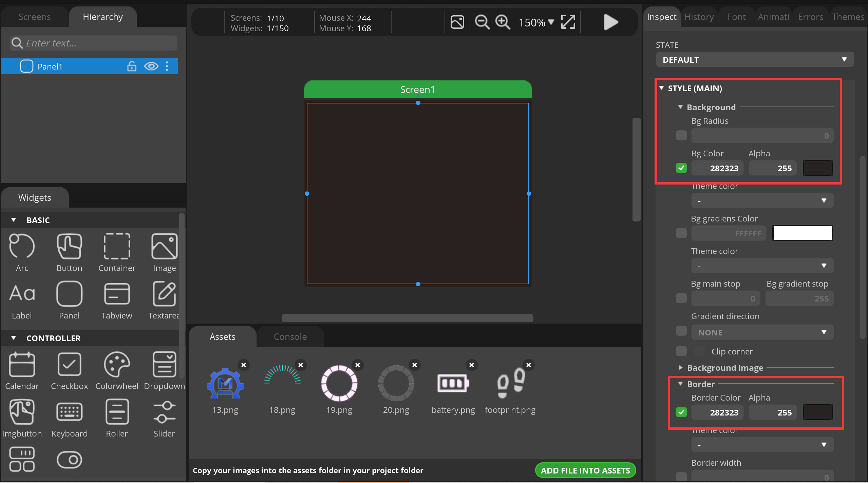Click the hierarchy search text field
Image resolution: width=868 pixels, height=483 pixels.
point(93,43)
